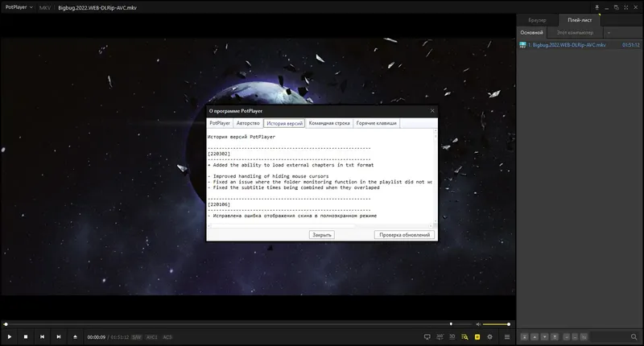
Task: Open a file with the eject icon
Action: click(75, 337)
